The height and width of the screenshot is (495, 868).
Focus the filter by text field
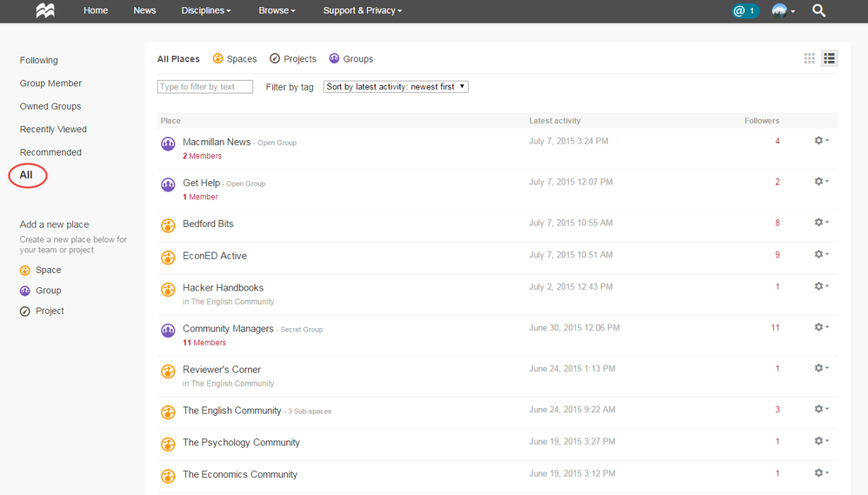(204, 86)
